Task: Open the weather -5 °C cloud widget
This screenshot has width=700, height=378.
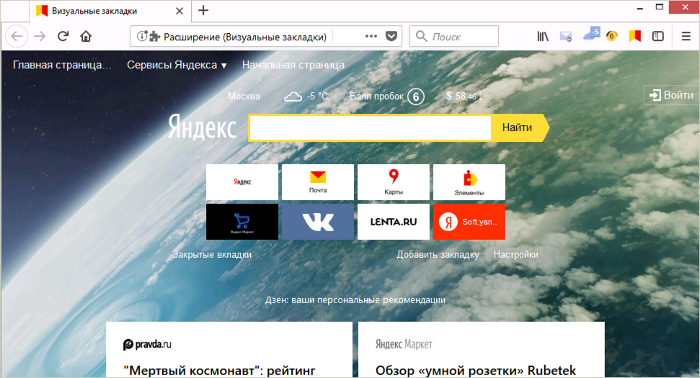Action: [x=306, y=96]
